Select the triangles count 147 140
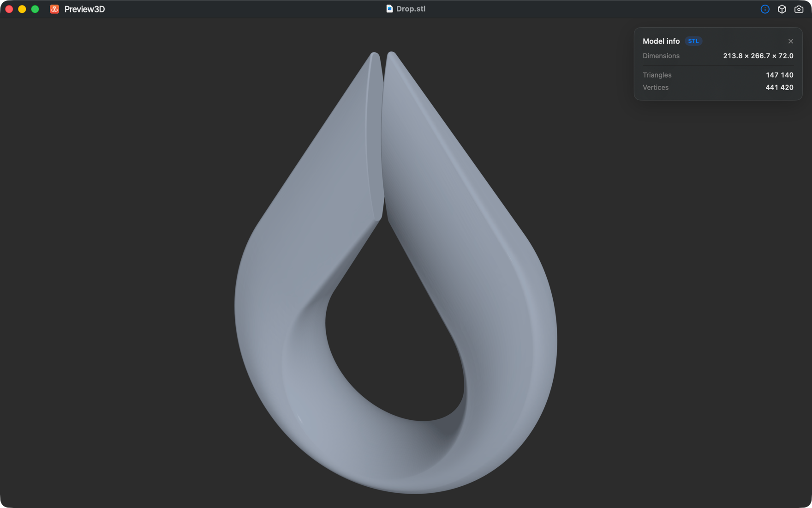 click(780, 75)
